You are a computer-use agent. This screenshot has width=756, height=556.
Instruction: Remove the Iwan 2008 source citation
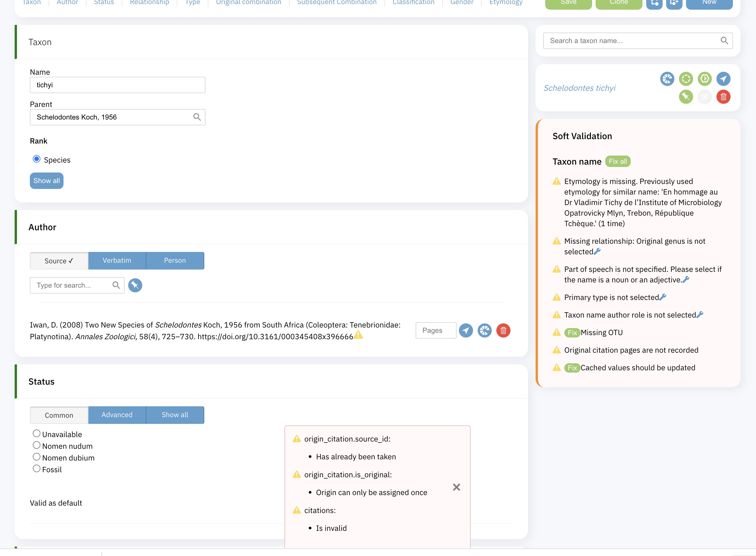[x=503, y=330]
